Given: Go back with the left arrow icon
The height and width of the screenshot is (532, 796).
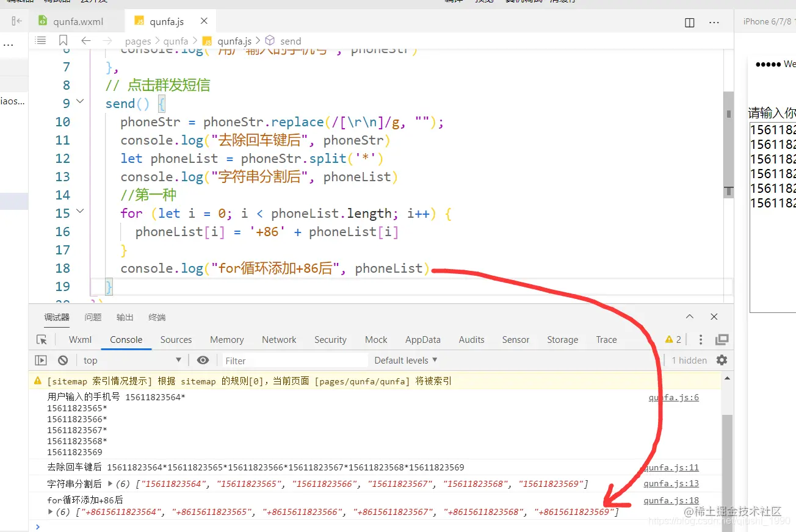Looking at the screenshot, I should click(86, 41).
